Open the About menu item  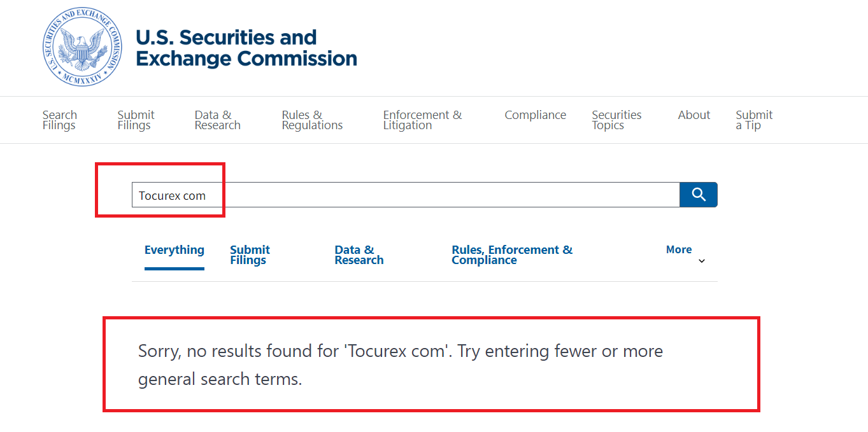694,115
